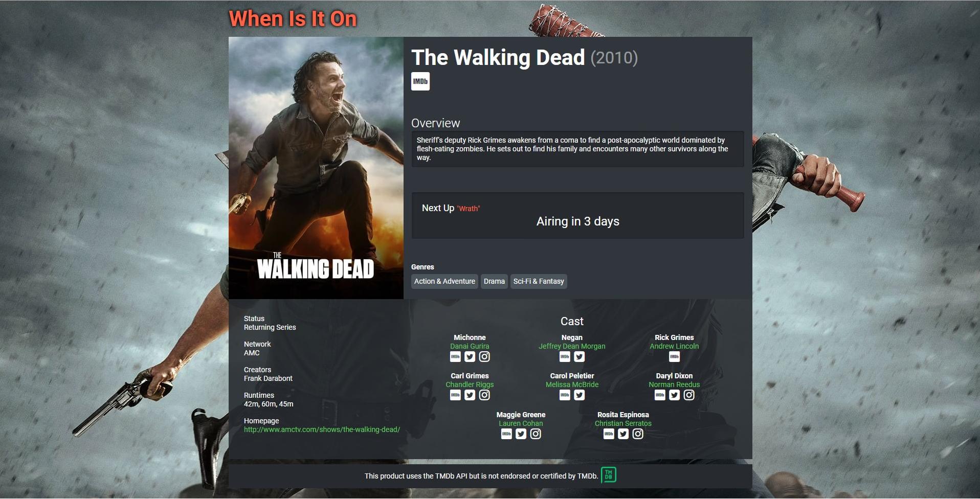
Task: Select the Action & Adventure genre tag
Action: tap(444, 281)
